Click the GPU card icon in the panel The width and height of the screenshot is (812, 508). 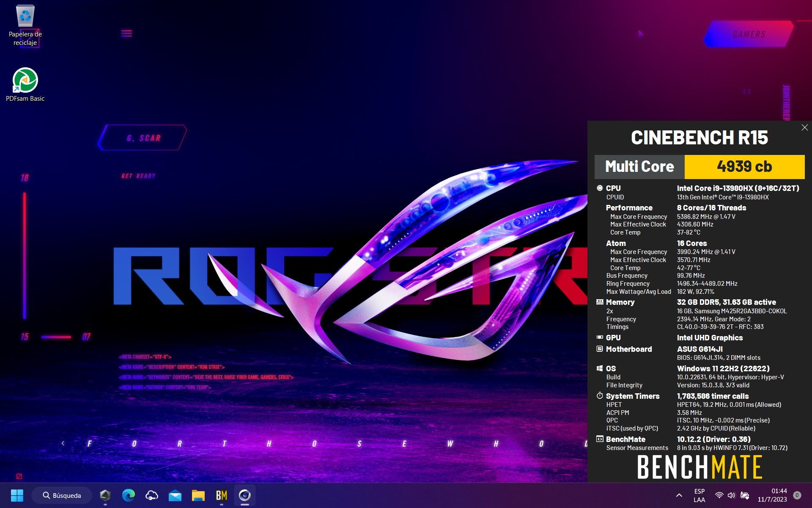(600, 337)
